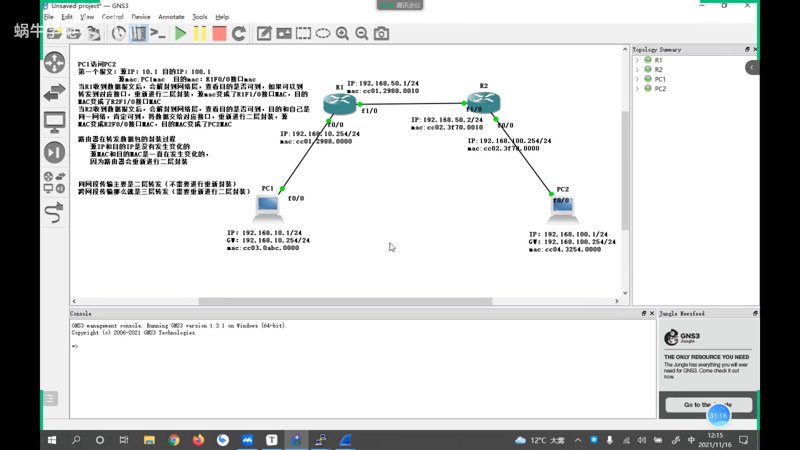Screen dimensions: 800x450
Task: Open the Annotate menu
Action: (171, 17)
